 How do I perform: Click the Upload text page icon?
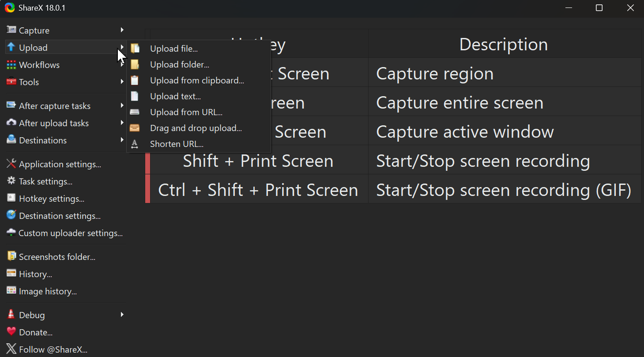coord(135,96)
